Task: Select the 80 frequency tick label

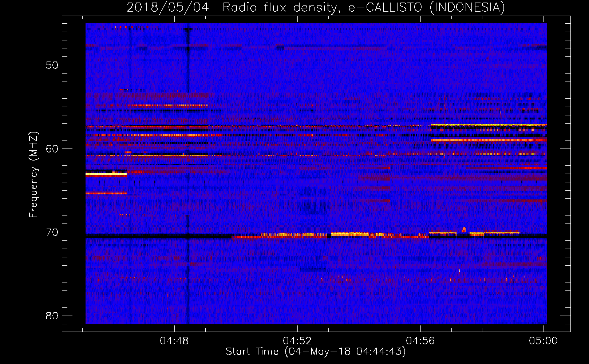Action: [52, 316]
